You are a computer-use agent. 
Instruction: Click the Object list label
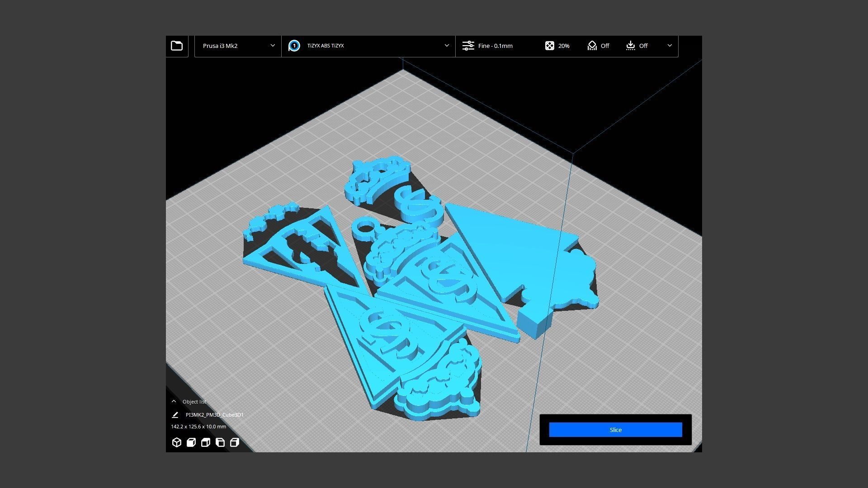click(194, 402)
